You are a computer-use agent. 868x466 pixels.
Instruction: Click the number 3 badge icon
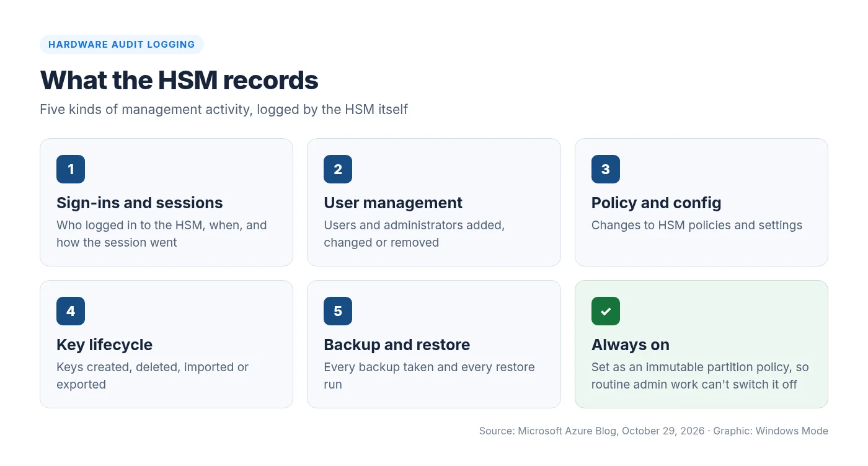click(x=606, y=169)
